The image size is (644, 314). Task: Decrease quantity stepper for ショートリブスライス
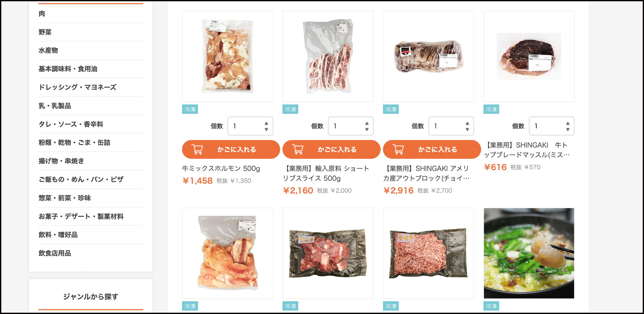point(367,129)
